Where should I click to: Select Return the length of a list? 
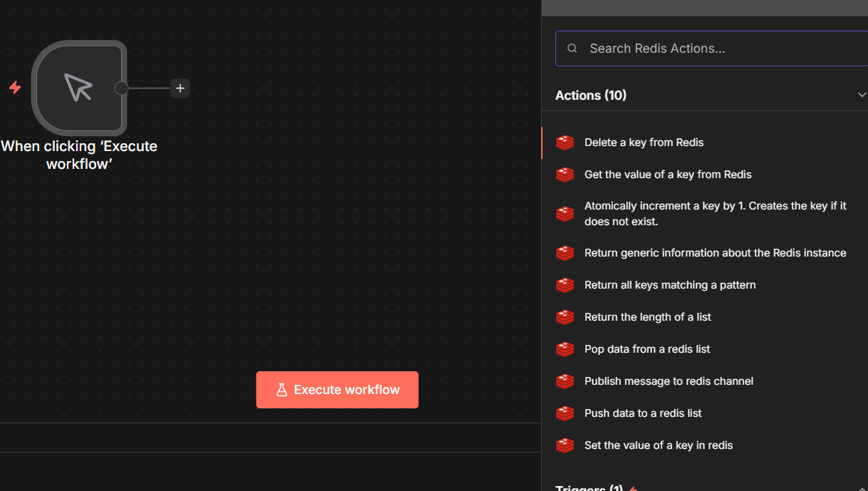click(647, 317)
